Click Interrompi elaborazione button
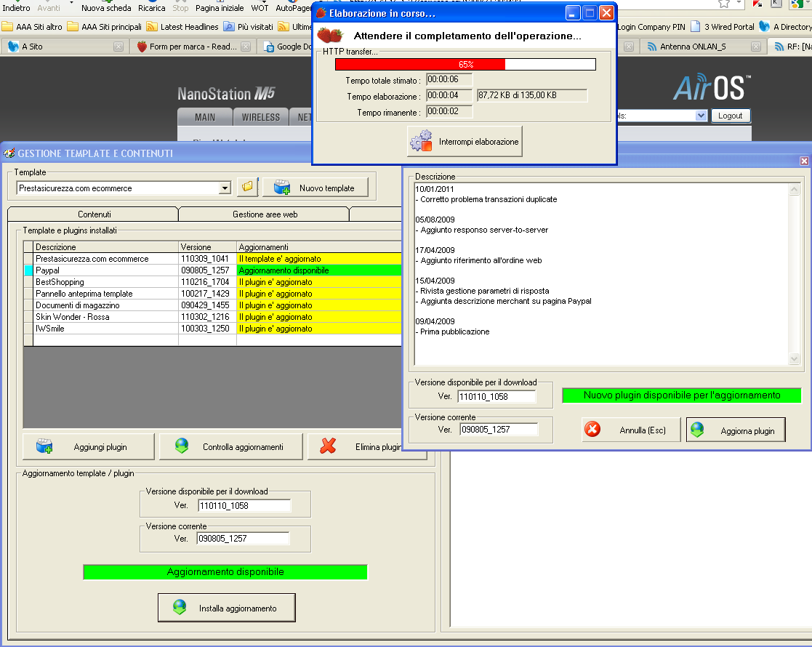The image size is (812, 647). pos(465,142)
